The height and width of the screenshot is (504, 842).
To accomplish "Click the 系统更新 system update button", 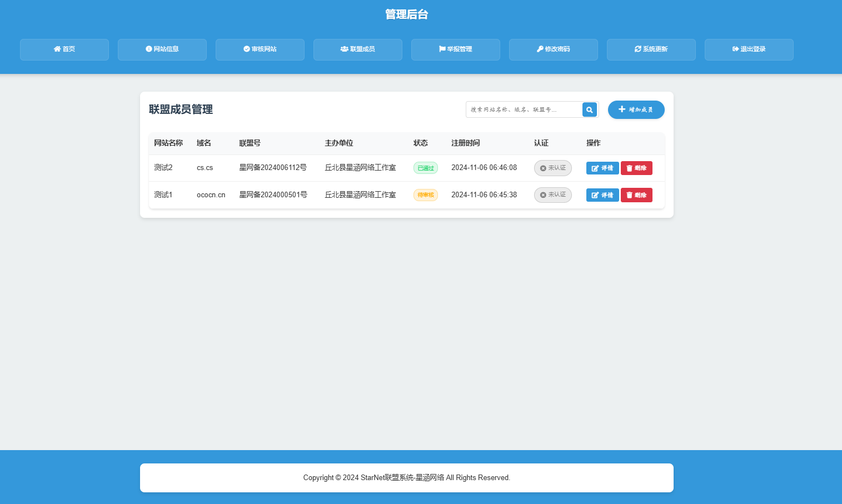I will [651, 49].
